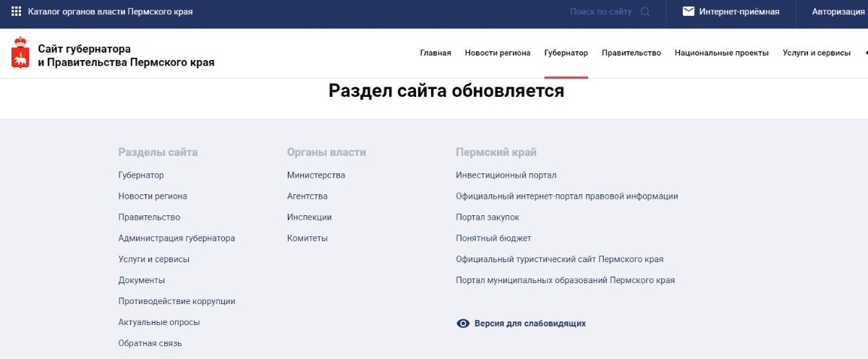Open the Портал закупок link
868x359 pixels.
[x=487, y=217]
